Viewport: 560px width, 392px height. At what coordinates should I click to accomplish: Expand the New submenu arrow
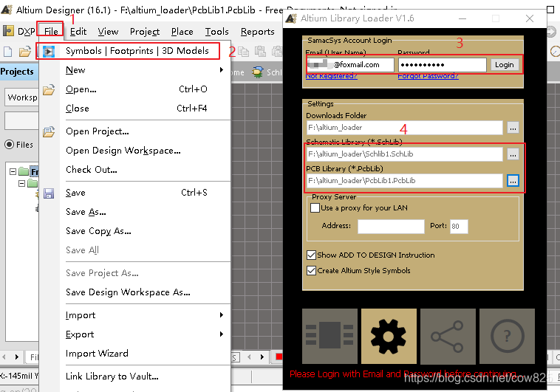[222, 70]
